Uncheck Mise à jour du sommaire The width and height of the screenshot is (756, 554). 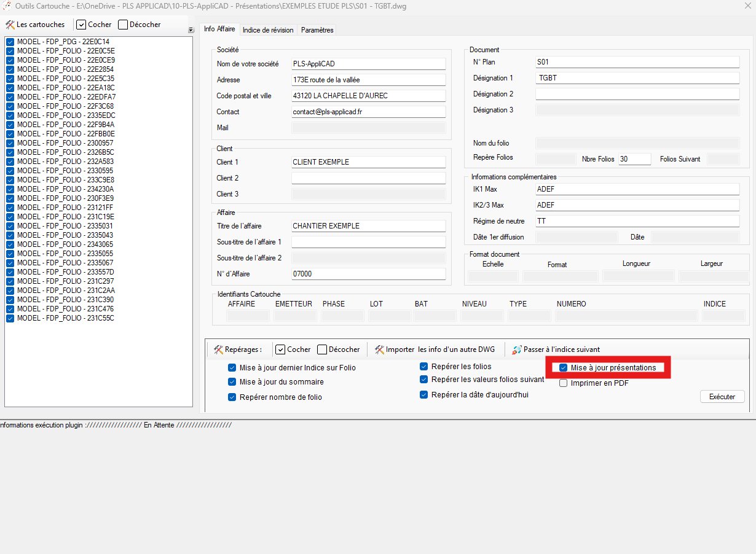click(x=232, y=382)
